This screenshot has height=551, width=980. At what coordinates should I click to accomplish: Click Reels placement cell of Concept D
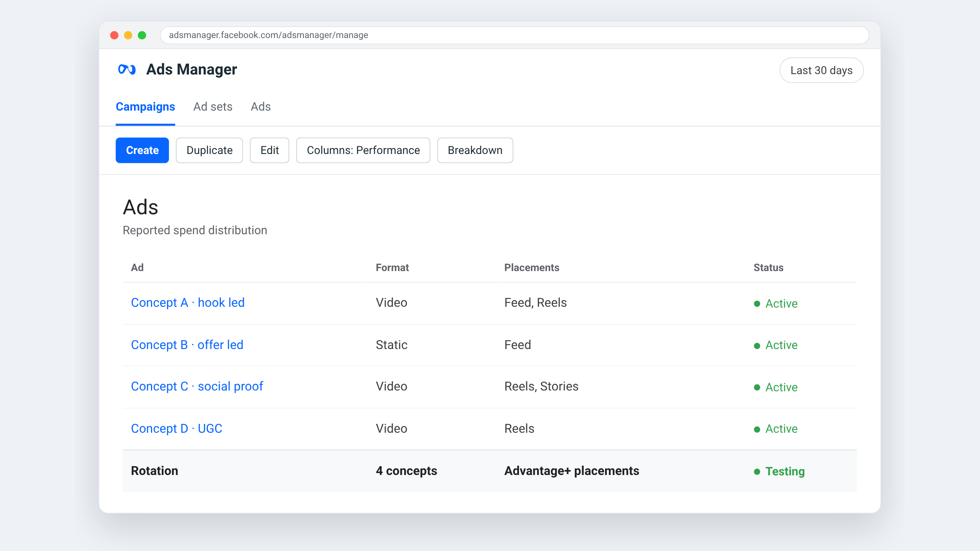tap(519, 429)
